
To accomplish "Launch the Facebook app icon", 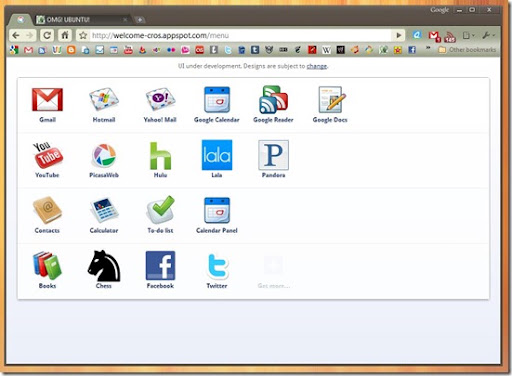I will pyautogui.click(x=160, y=265).
